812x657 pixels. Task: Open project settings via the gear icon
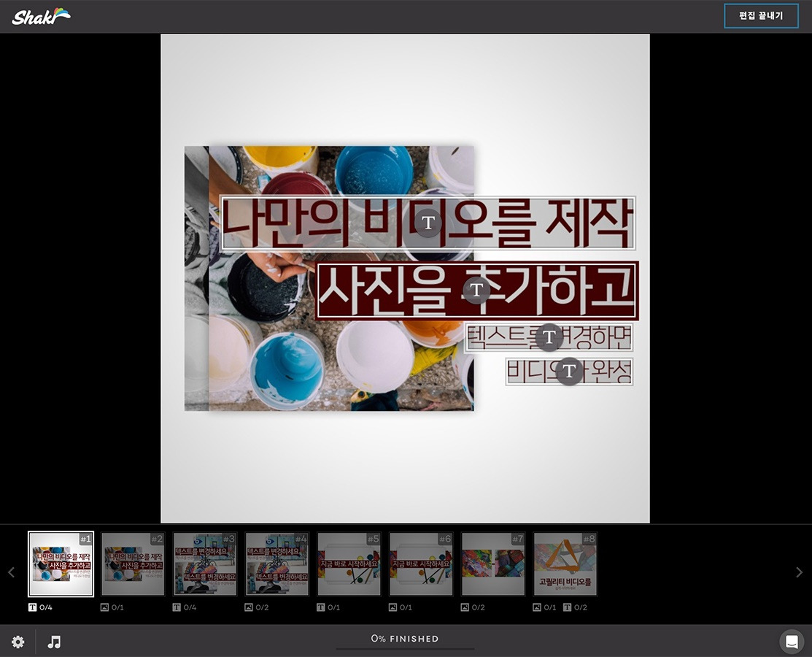pos(18,642)
